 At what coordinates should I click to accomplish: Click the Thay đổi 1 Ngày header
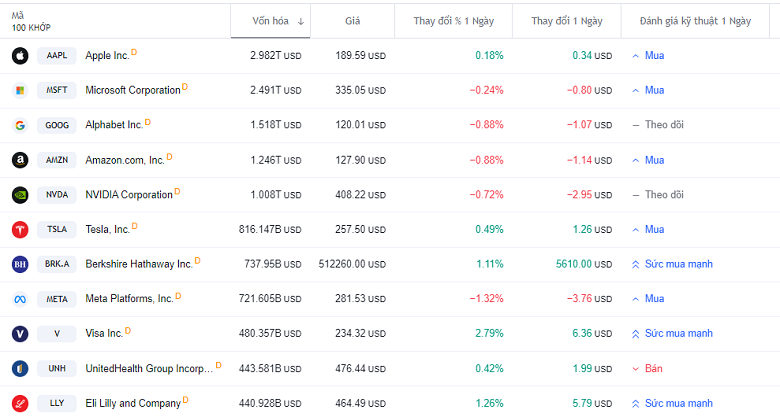565,21
